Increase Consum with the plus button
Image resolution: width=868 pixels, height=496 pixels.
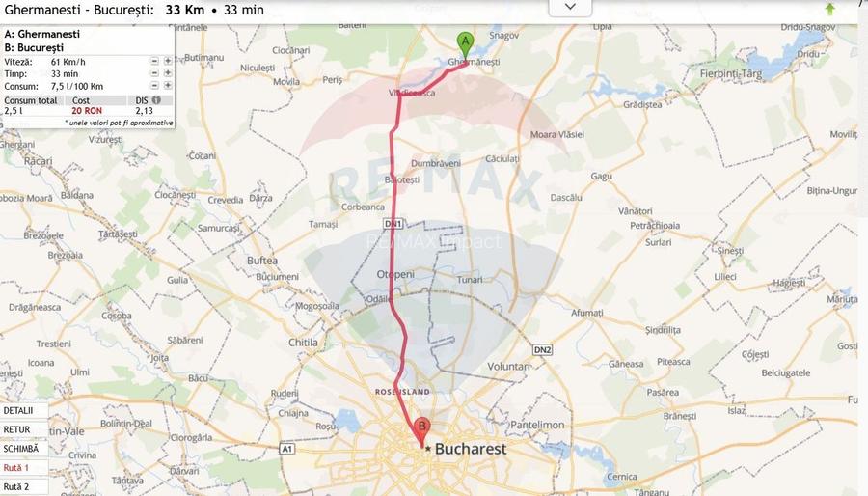tap(168, 86)
